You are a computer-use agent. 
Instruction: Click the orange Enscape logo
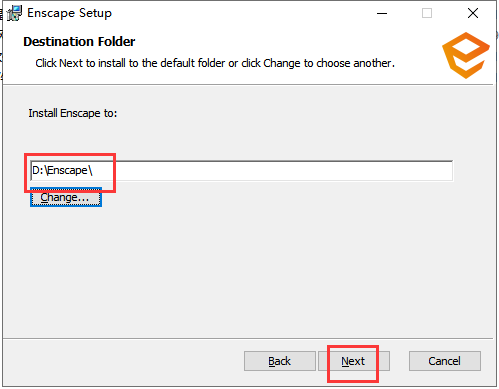coord(466,55)
